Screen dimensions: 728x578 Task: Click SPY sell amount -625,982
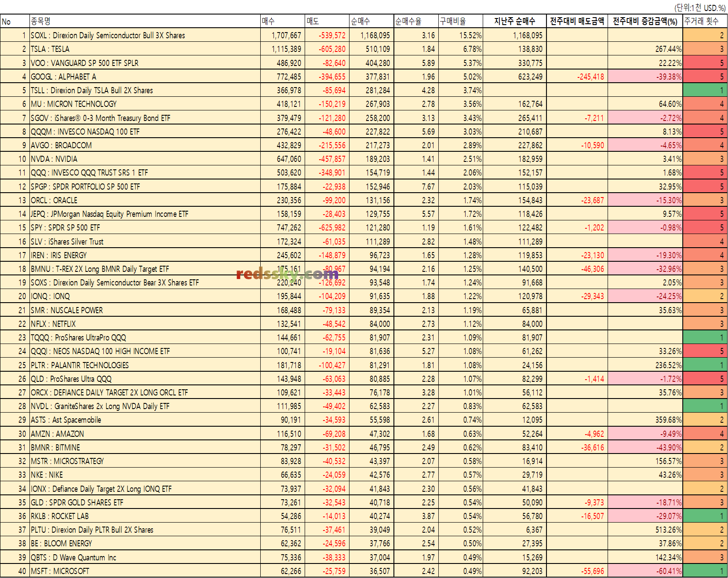332,227
